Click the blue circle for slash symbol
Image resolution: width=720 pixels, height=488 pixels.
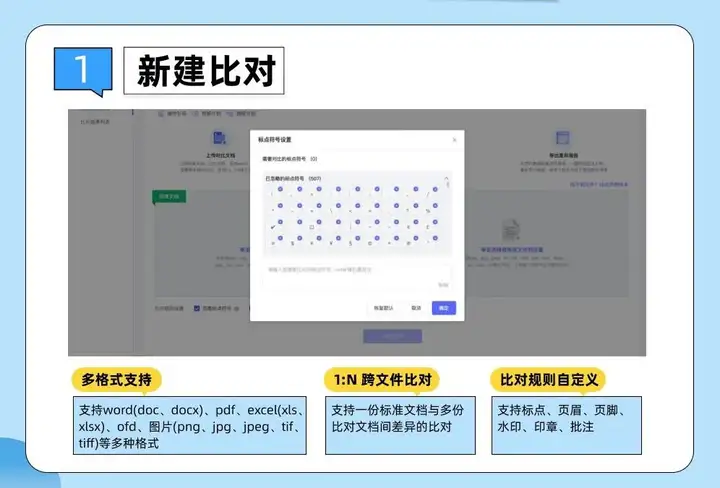click(435, 189)
